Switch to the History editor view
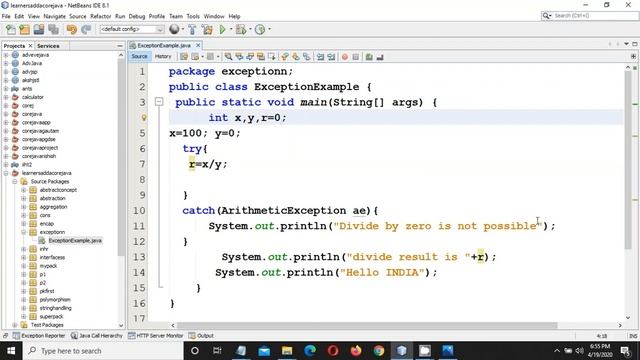Screen dimensions: 640x360 (x=163, y=56)
